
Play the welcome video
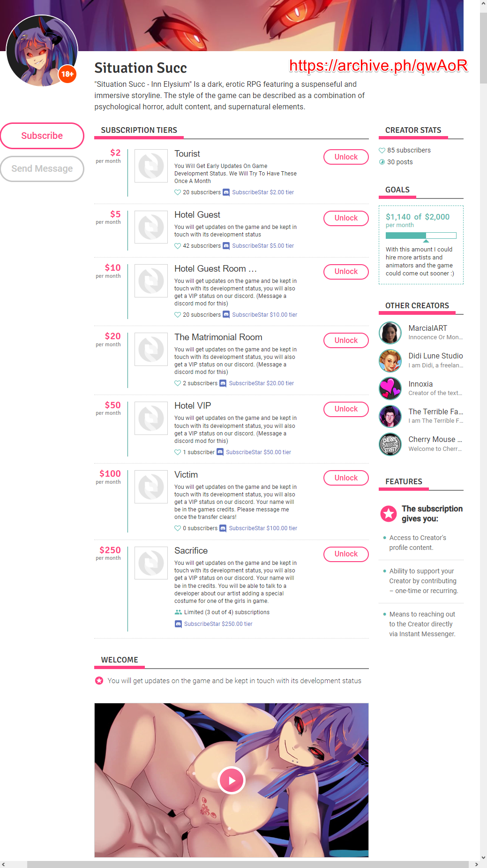click(232, 780)
